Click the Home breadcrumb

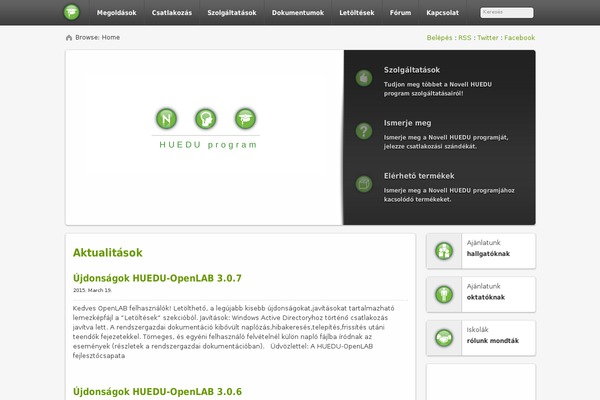(111, 37)
